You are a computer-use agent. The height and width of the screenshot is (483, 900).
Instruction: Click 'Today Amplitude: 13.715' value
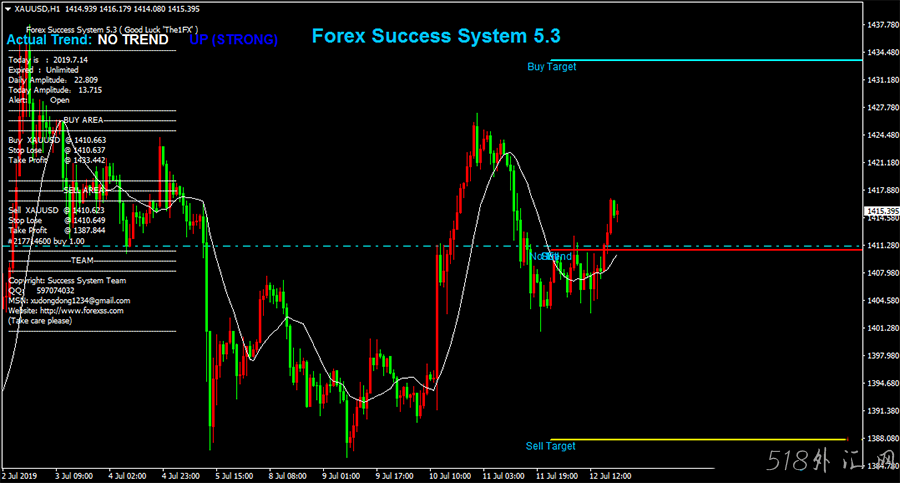coord(55,90)
